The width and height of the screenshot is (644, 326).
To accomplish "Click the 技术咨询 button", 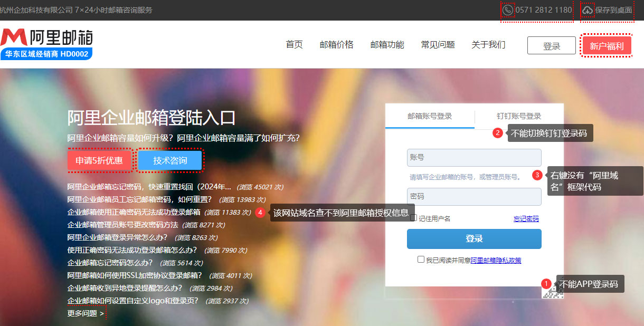I will [x=170, y=160].
